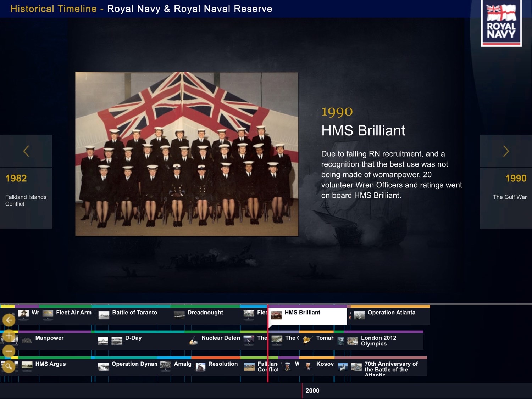Viewport: 532px width, 399px height.
Task: Click the Wren group photograph
Action: click(x=187, y=154)
